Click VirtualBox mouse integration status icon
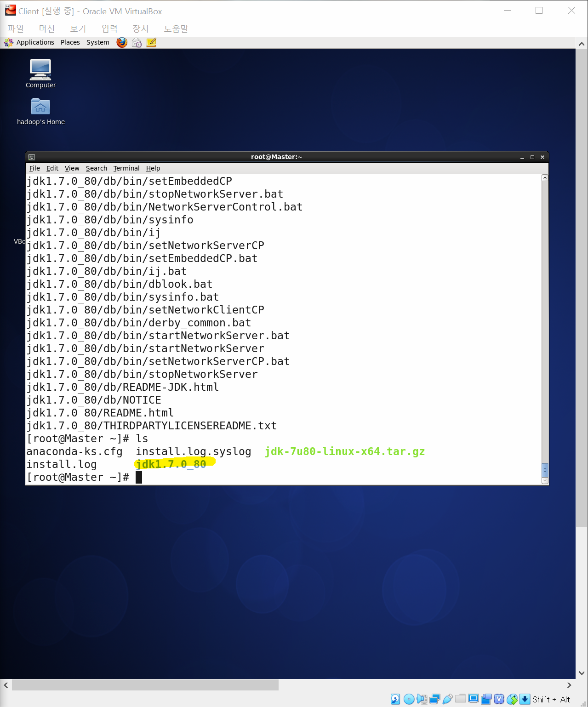The image size is (588, 707). click(512, 699)
